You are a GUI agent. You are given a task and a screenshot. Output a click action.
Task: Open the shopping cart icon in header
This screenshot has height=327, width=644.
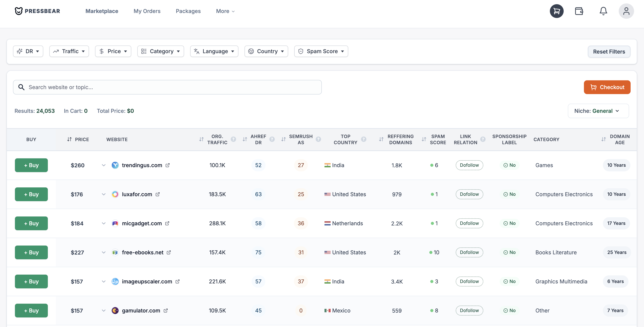(557, 11)
